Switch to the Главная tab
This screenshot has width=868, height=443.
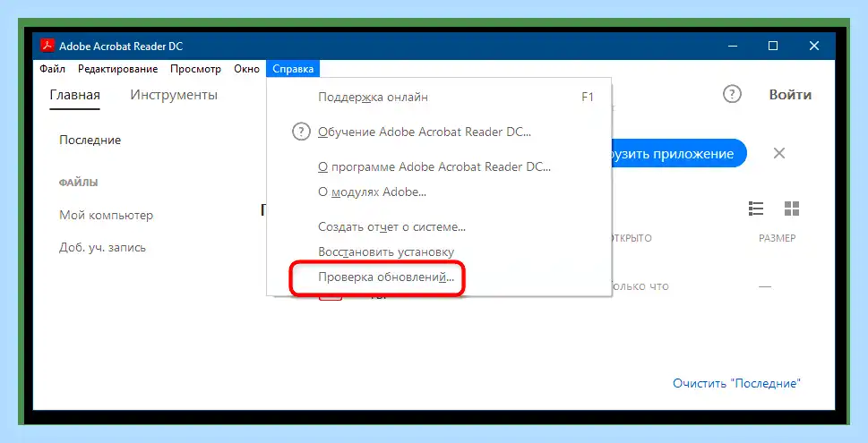[74, 95]
